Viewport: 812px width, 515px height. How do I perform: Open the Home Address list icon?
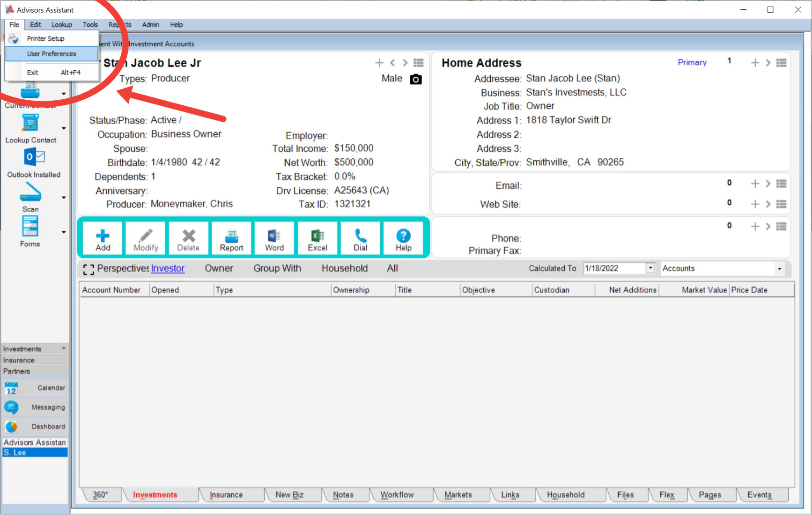[x=782, y=63]
